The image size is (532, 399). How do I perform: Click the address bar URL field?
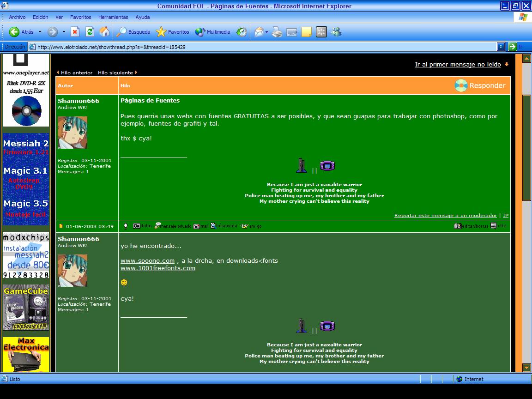pos(262,47)
